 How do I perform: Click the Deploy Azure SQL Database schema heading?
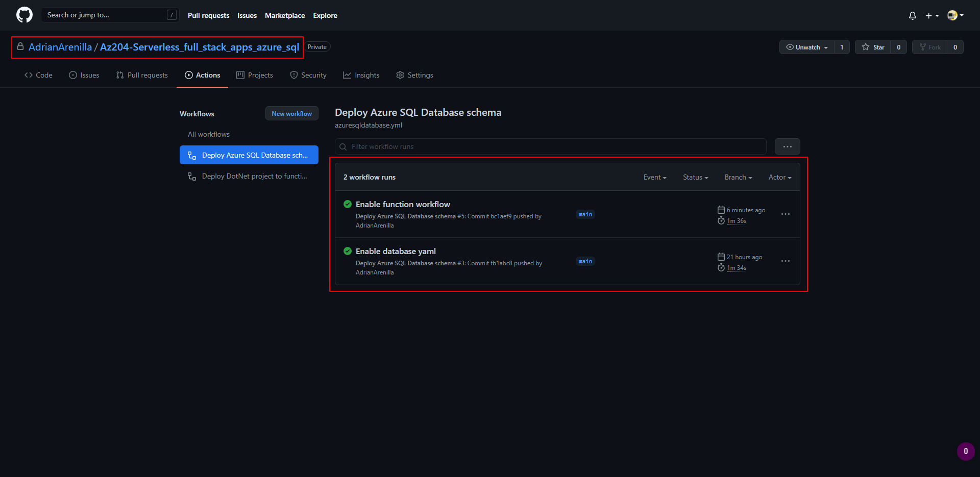tap(418, 112)
